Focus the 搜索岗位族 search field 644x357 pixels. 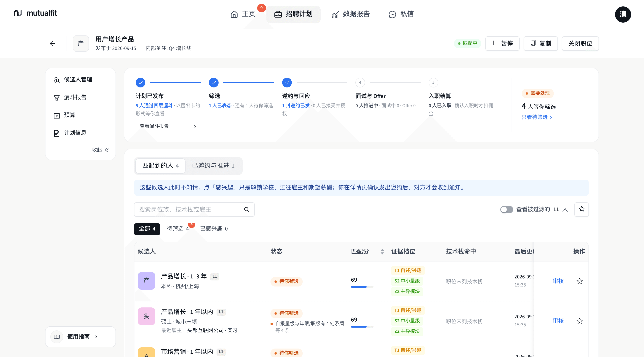pyautogui.click(x=194, y=210)
